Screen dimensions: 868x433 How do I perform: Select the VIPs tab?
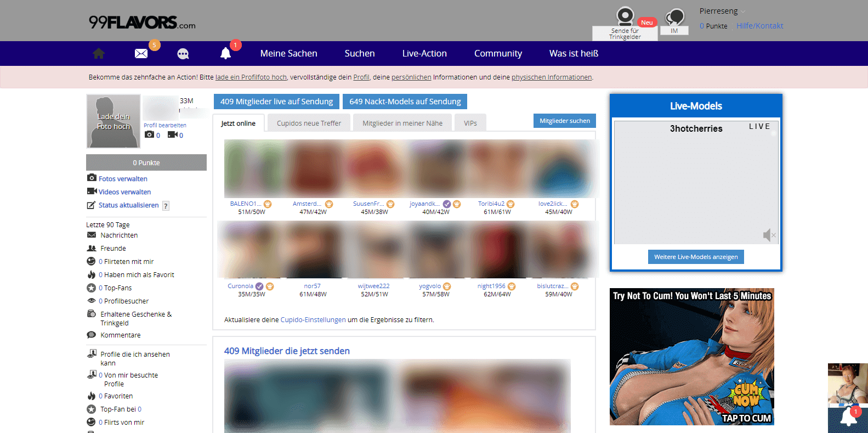click(x=470, y=123)
